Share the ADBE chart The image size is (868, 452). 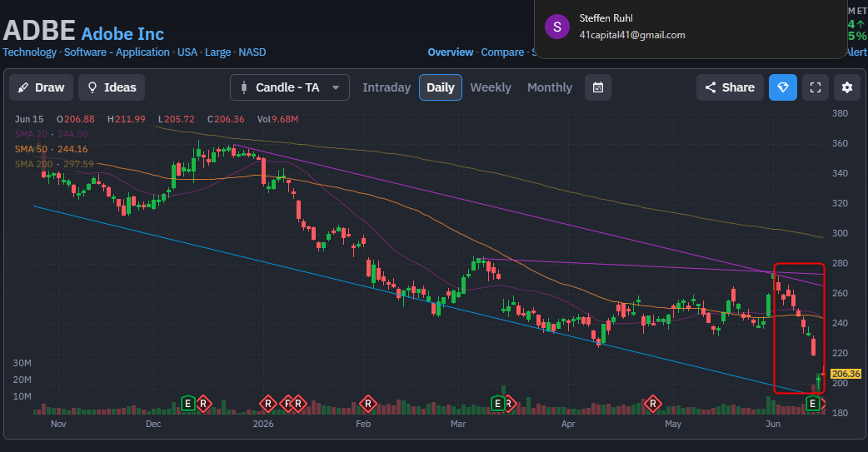tap(730, 87)
